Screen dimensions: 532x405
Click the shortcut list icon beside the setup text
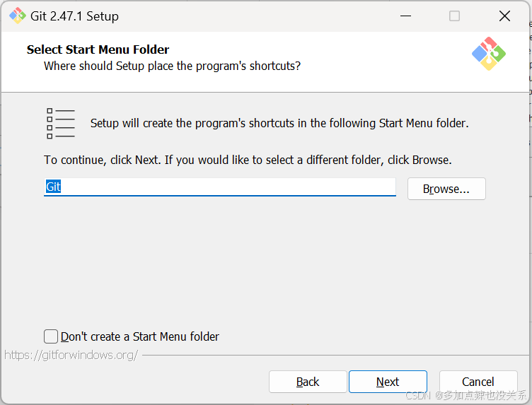coord(60,124)
